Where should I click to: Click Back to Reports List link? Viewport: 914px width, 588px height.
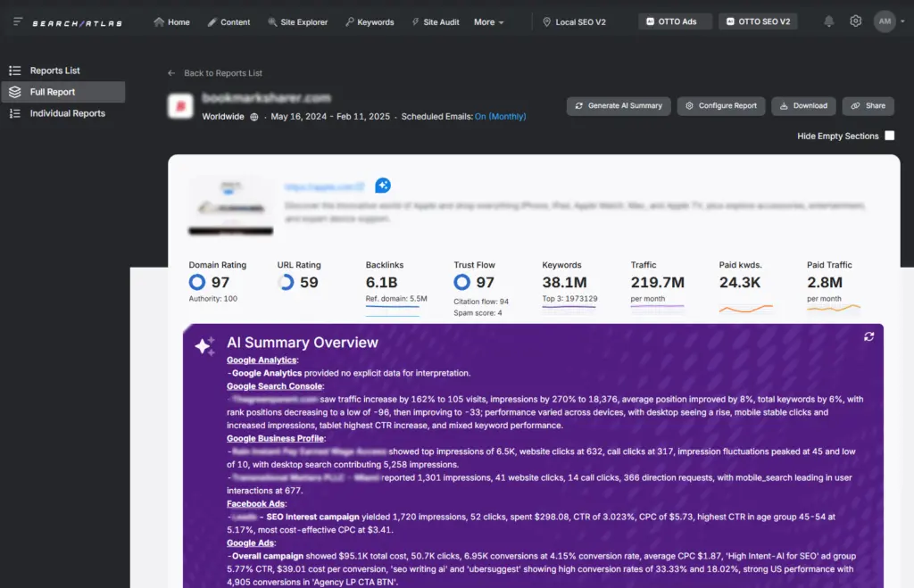(222, 73)
